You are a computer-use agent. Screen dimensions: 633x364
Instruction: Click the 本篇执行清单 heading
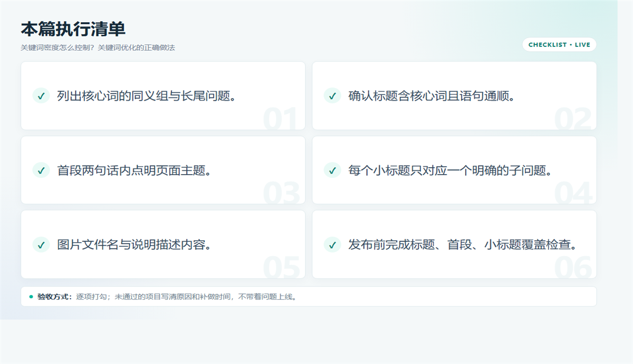click(73, 29)
